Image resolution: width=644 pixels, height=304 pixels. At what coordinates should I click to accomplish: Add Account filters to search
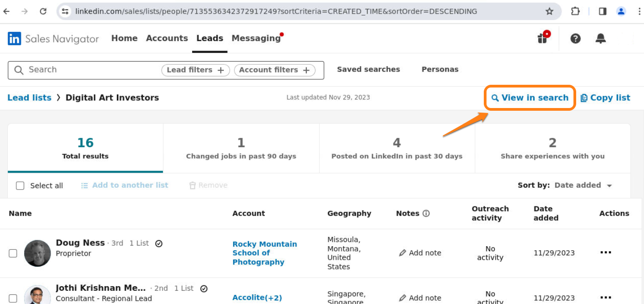click(274, 70)
